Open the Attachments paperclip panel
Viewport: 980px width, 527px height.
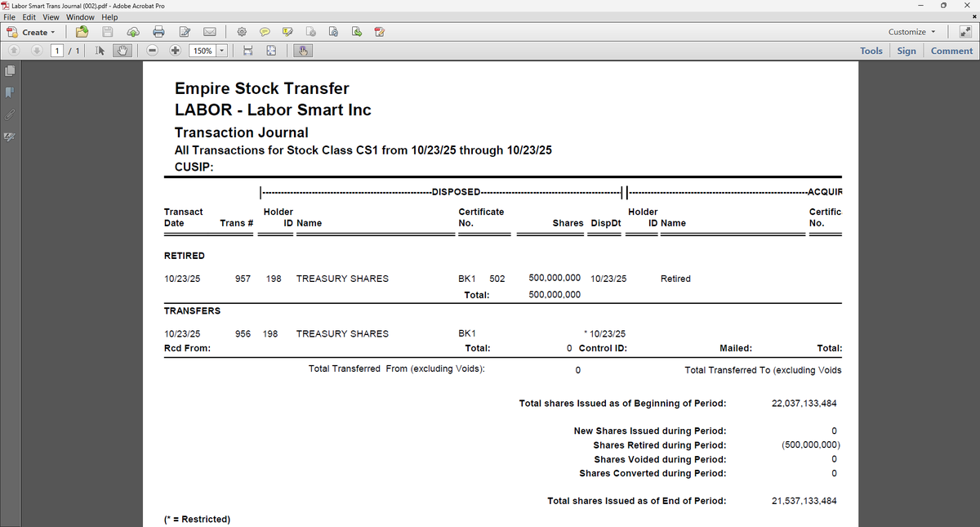(10, 114)
